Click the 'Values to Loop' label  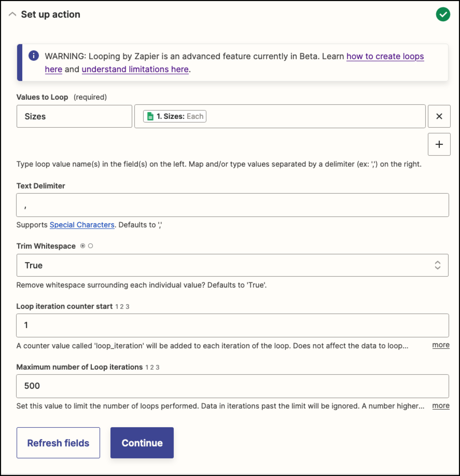click(x=42, y=97)
